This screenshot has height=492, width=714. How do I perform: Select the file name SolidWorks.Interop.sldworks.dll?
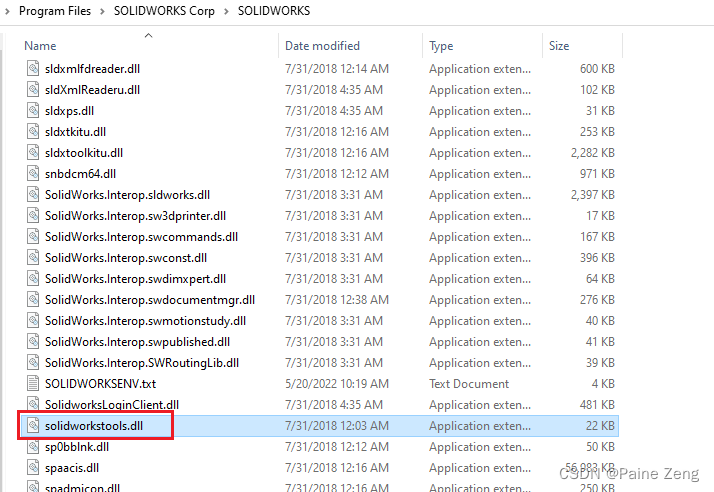pyautogui.click(x=128, y=195)
